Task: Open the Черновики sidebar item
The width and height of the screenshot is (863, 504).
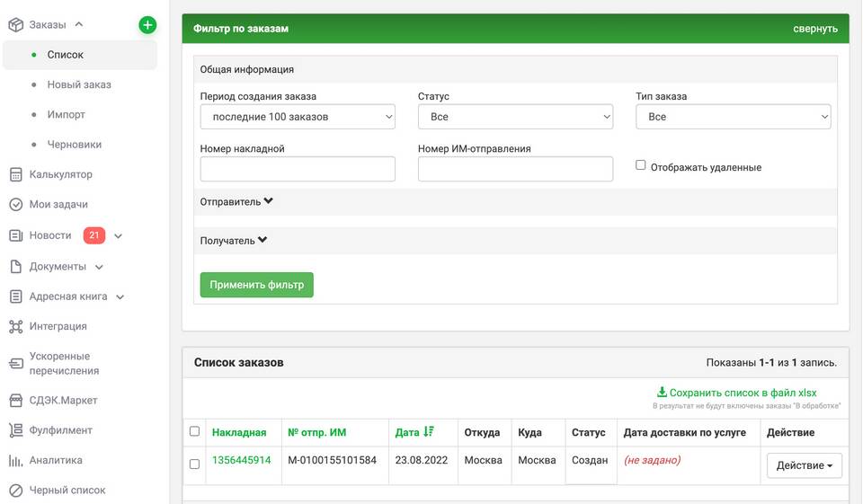Action: 75,145
